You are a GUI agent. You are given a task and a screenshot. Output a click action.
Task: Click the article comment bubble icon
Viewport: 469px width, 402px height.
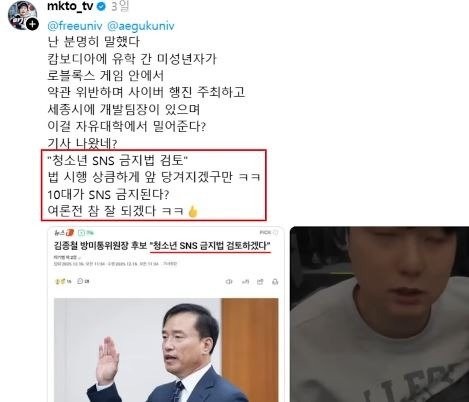[x=83, y=281]
